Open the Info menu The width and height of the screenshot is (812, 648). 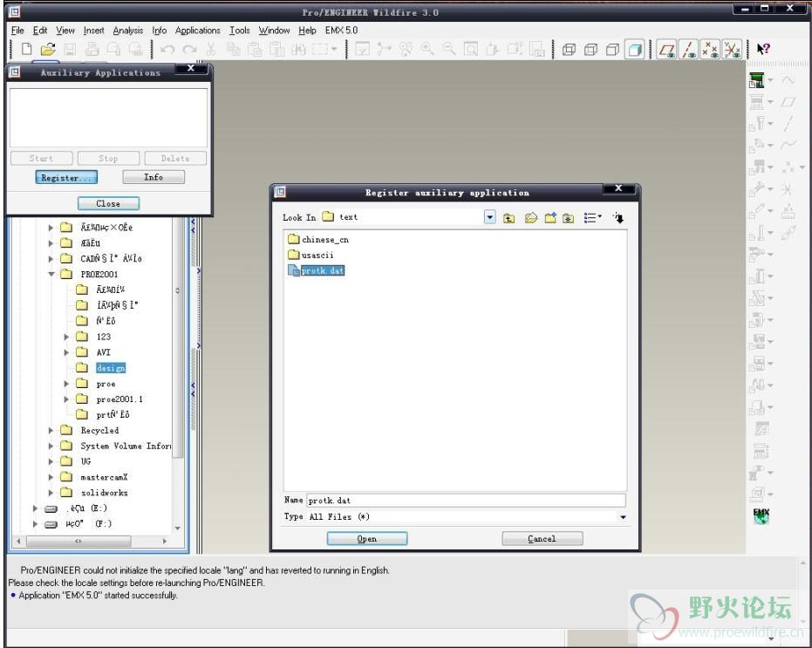coord(160,31)
